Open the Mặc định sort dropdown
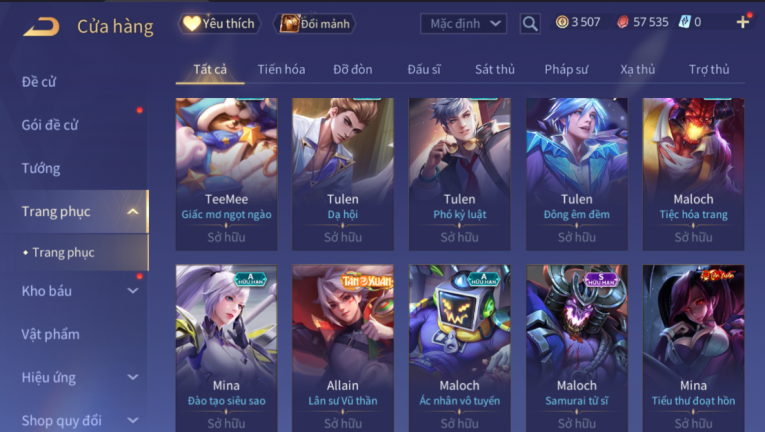This screenshot has width=765, height=432. point(463,23)
